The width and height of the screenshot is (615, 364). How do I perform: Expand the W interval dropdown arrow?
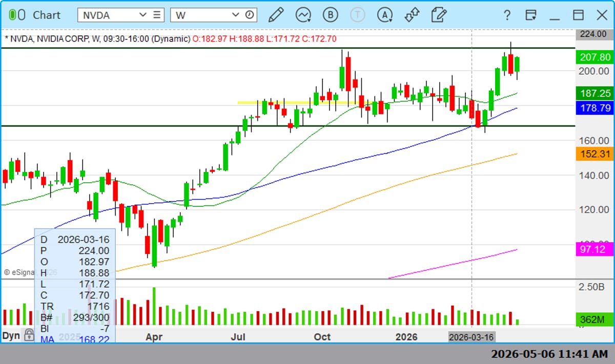coord(236,15)
